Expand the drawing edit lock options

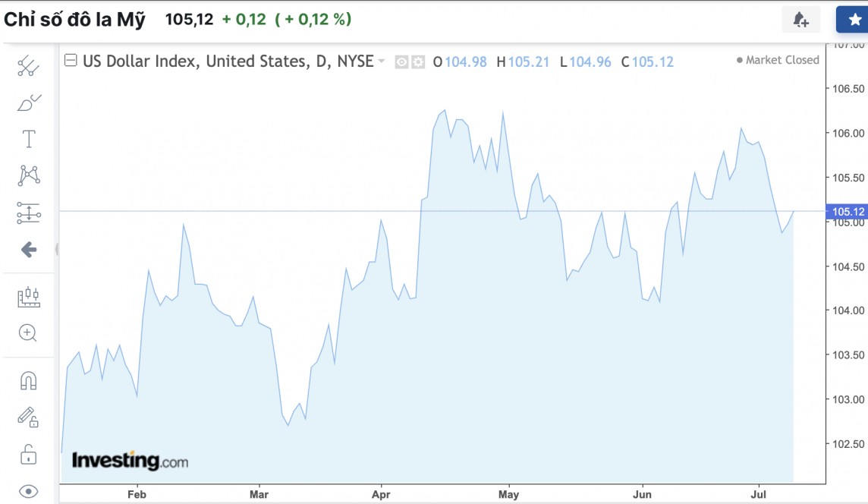pyautogui.click(x=28, y=417)
